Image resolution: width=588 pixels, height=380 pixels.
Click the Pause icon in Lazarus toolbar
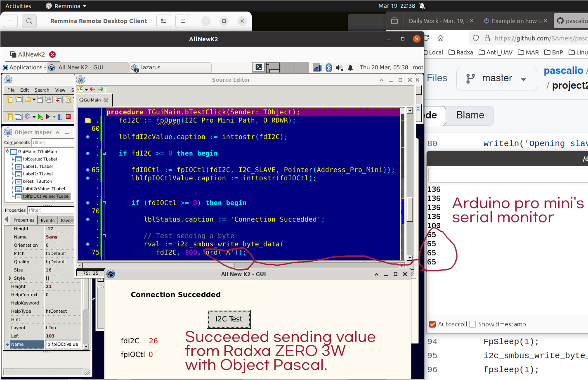coord(60,117)
